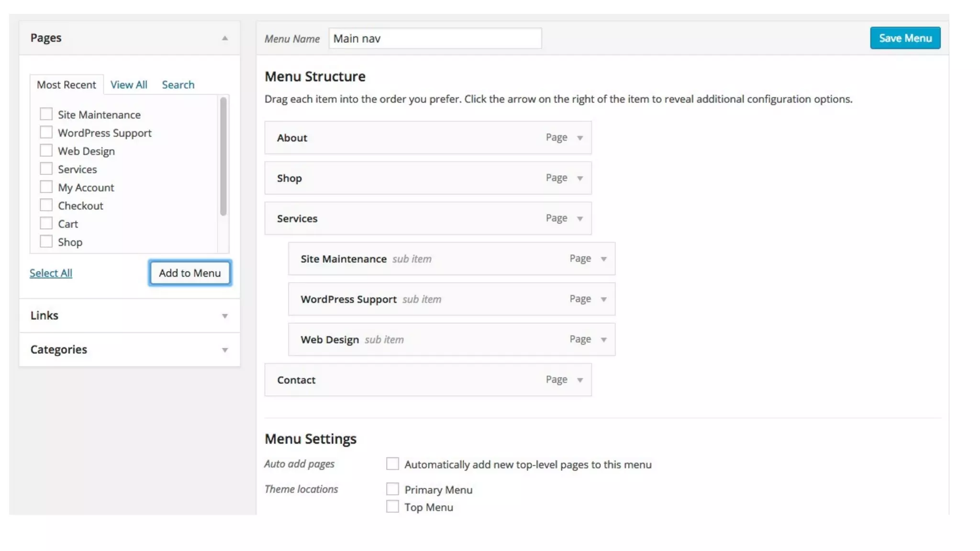This screenshot has width=980, height=551.
Task: Tick the My Account page checkbox
Action: (x=46, y=187)
